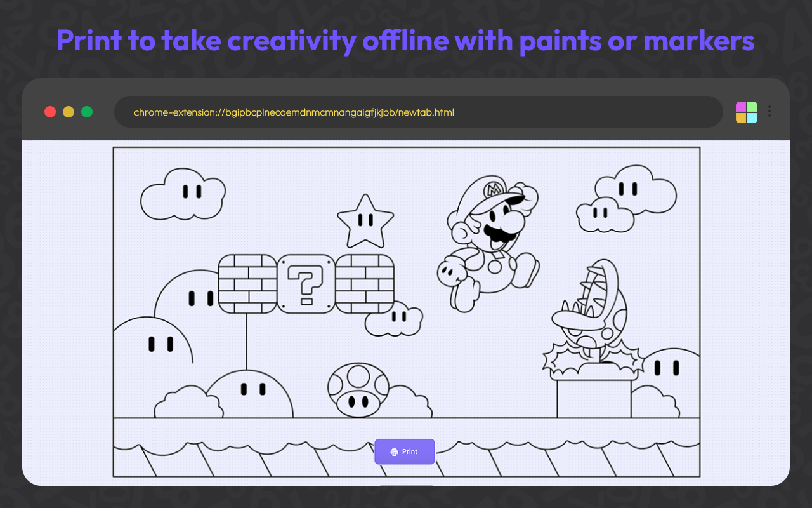Open the three-dot browser menu
The height and width of the screenshot is (508, 812).
click(769, 112)
